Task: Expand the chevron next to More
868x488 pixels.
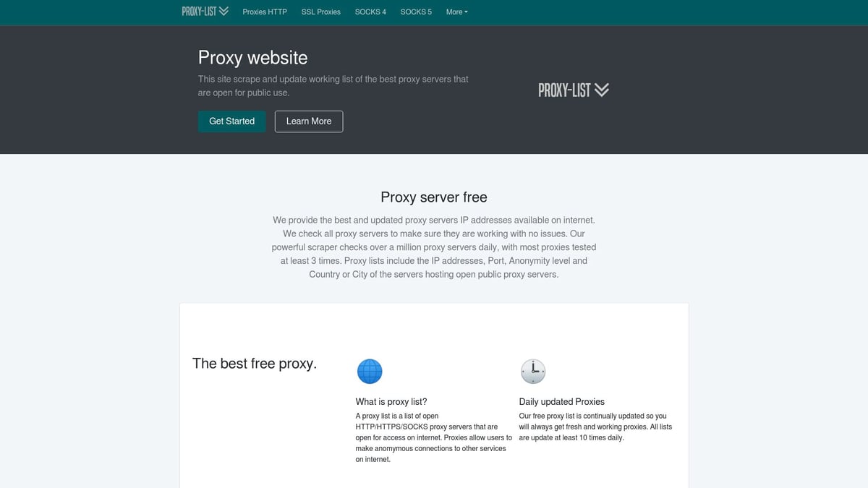Action: click(x=467, y=12)
